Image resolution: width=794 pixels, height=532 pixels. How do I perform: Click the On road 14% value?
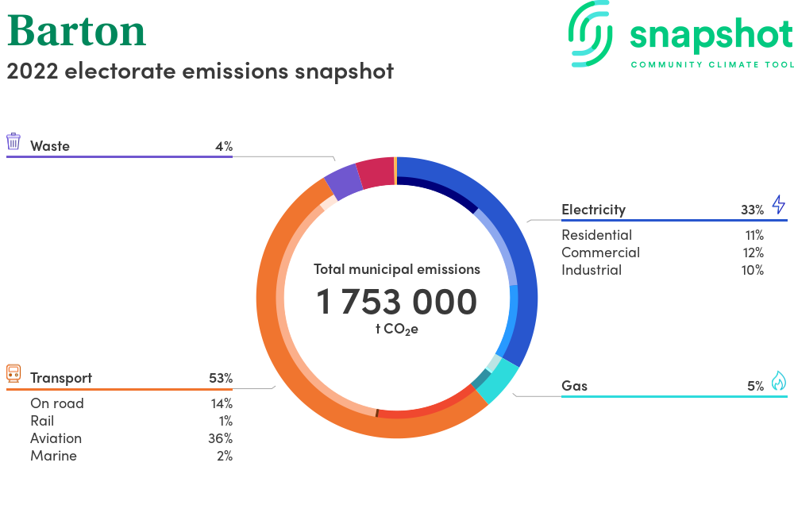click(x=222, y=403)
